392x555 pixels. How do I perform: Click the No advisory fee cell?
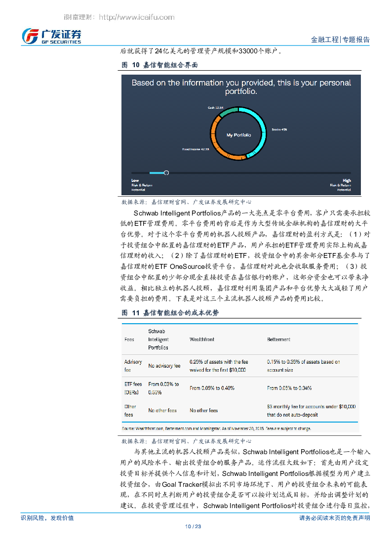point(164,366)
